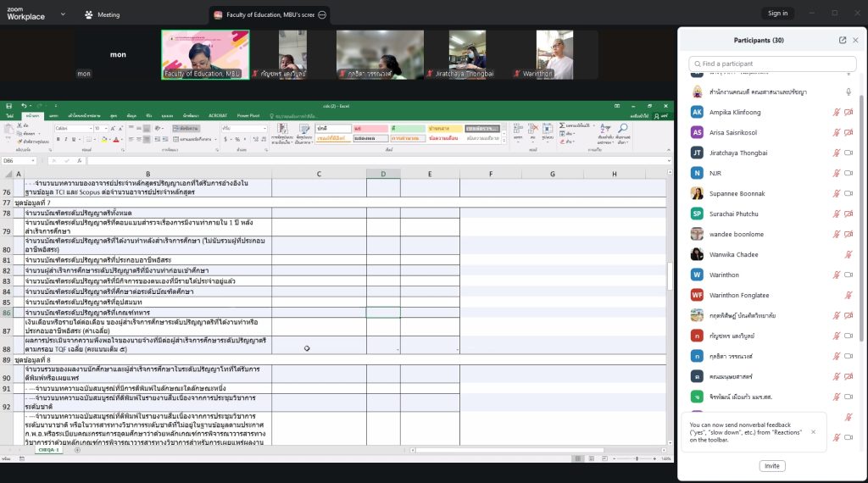Click the yellow fill color bucket

point(103,140)
